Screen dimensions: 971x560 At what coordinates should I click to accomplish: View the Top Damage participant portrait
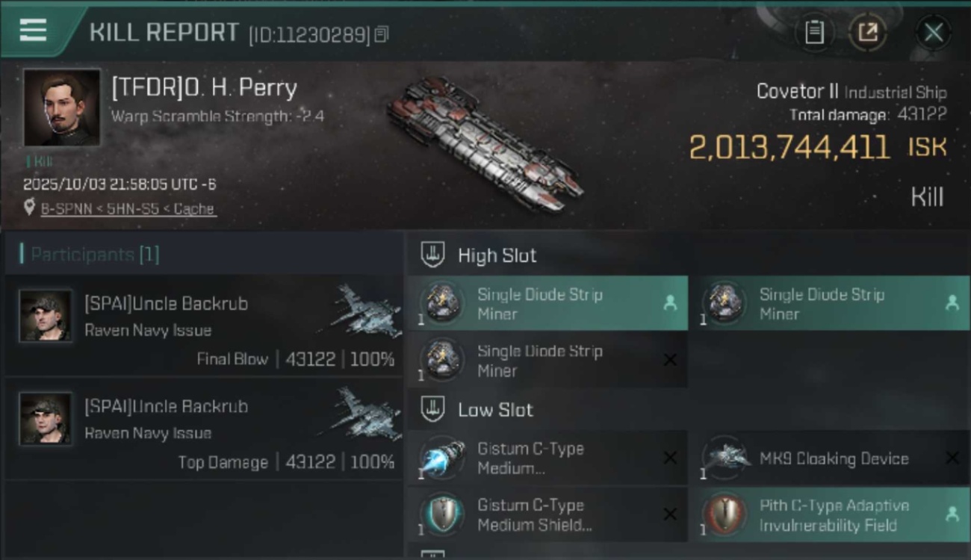point(46,419)
